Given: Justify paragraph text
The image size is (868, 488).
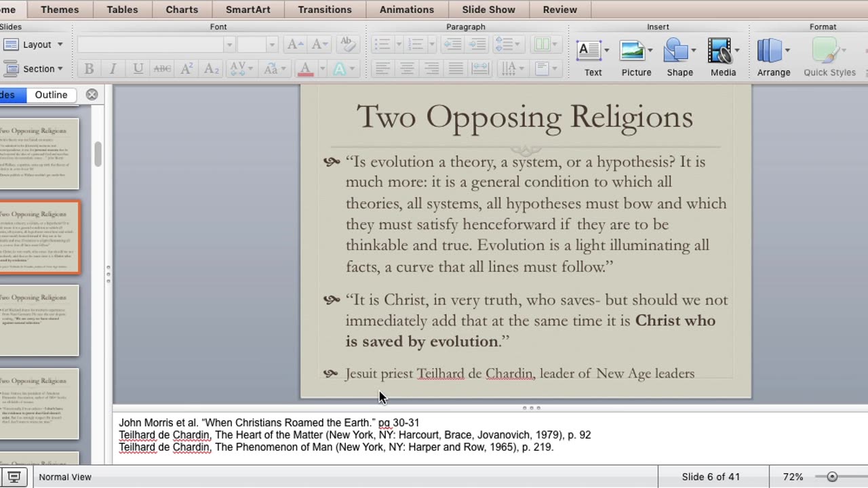Looking at the screenshot, I should [x=456, y=68].
